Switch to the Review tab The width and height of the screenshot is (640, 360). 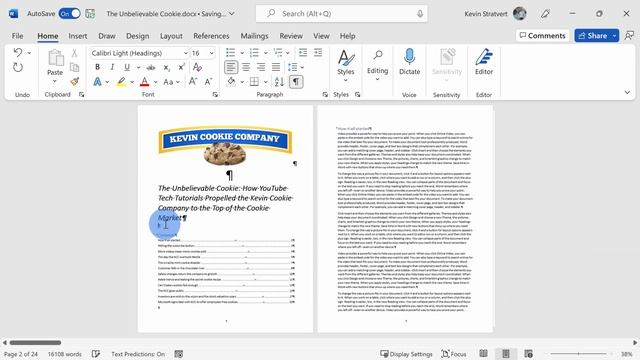click(291, 36)
